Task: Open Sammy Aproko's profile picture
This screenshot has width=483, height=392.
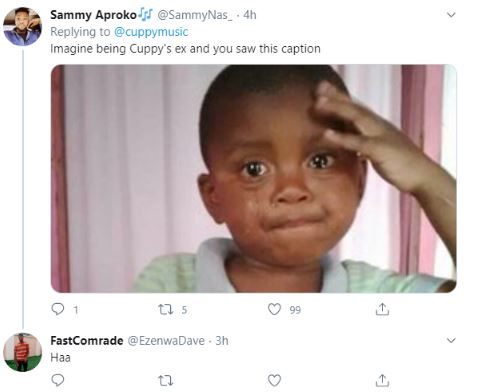Action: click(x=22, y=26)
